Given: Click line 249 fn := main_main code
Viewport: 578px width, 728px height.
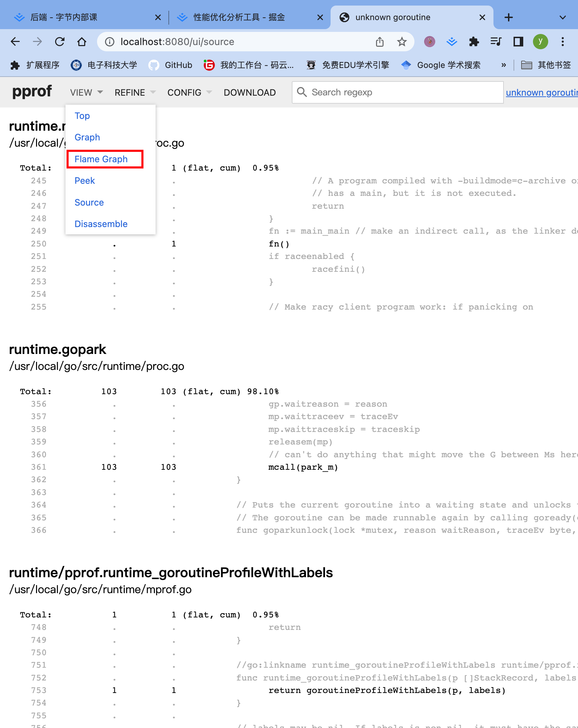Looking at the screenshot, I should pyautogui.click(x=423, y=231).
